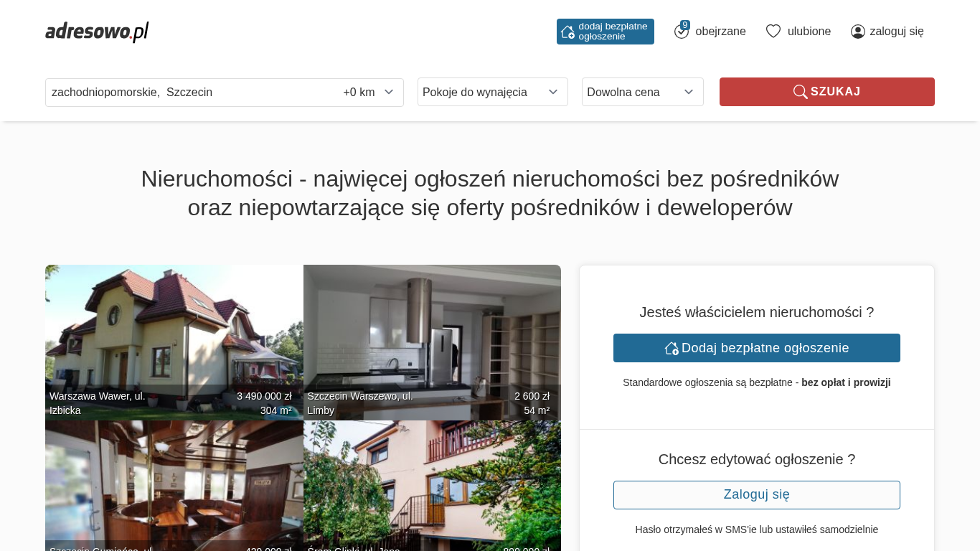Click the house icon in header add-listing button
This screenshot has width=980, height=551.
[x=567, y=32]
